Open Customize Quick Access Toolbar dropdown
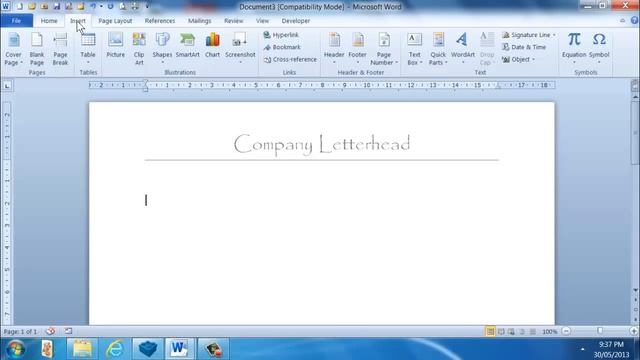This screenshot has width=640, height=360. pyautogui.click(x=147, y=7)
